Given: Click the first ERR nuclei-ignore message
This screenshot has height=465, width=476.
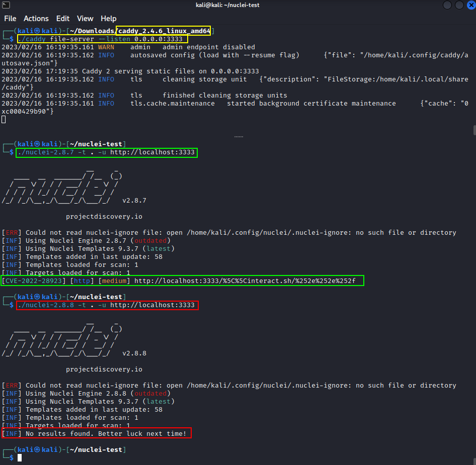Looking at the screenshot, I should [229, 233].
